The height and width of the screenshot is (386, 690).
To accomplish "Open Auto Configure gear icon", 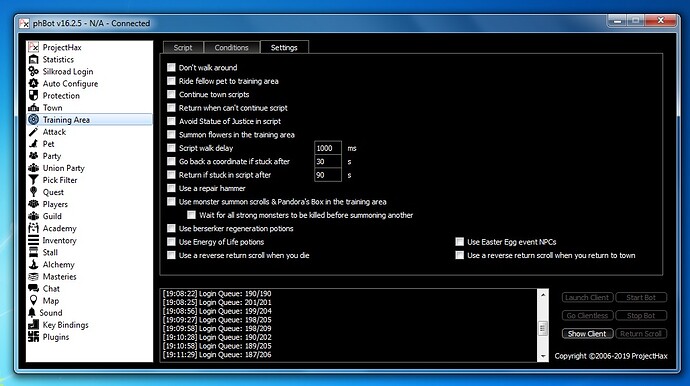I will point(33,83).
